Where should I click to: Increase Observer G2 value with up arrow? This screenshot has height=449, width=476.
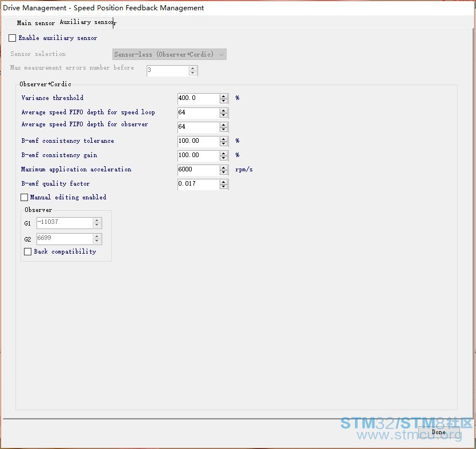pos(97,236)
